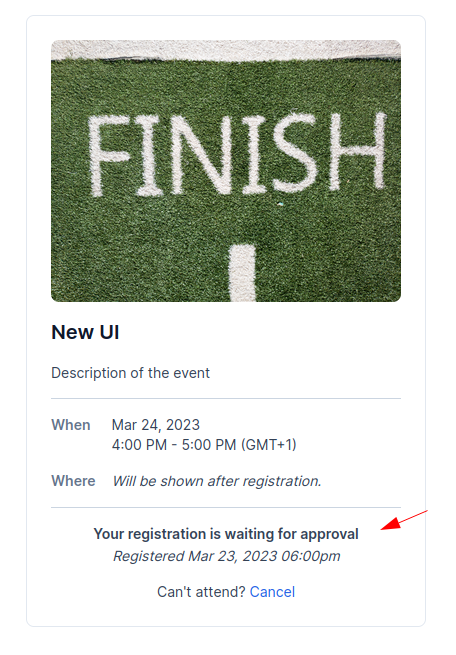
Task: Click the Description of the event text
Action: 130,373
